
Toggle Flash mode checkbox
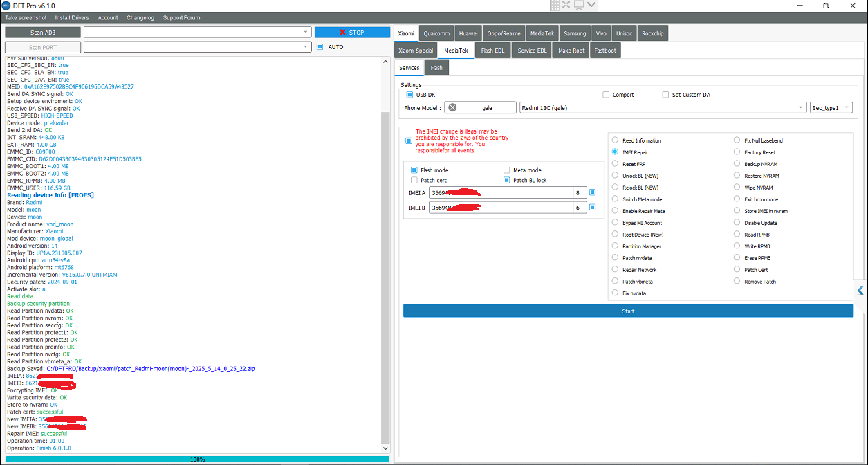[x=414, y=170]
